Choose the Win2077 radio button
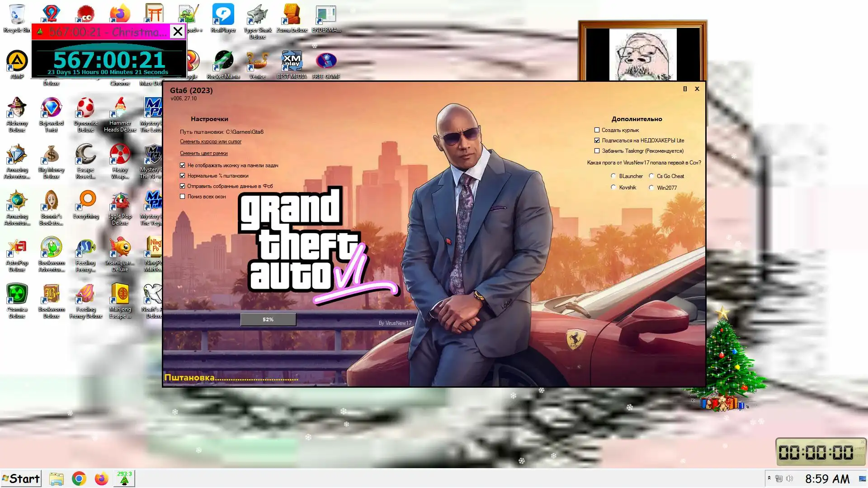 coord(651,188)
